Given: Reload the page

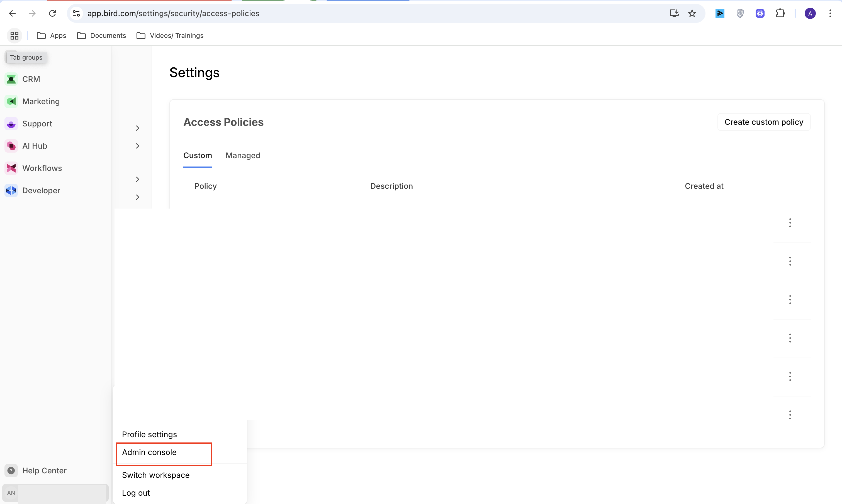Looking at the screenshot, I should pos(52,13).
